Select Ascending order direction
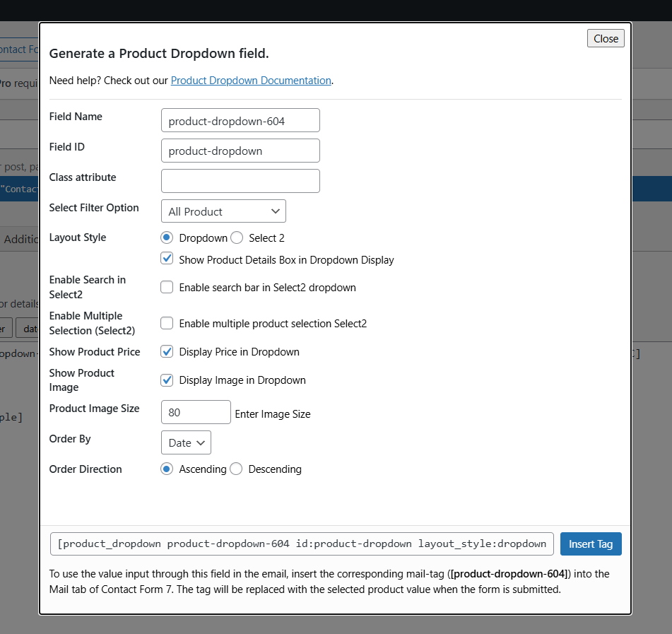 pos(167,469)
